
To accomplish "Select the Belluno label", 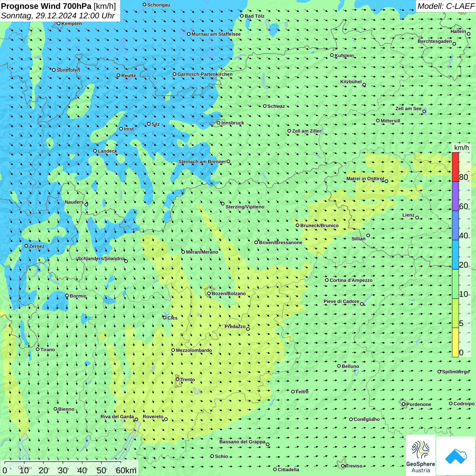I will pyautogui.click(x=351, y=366).
